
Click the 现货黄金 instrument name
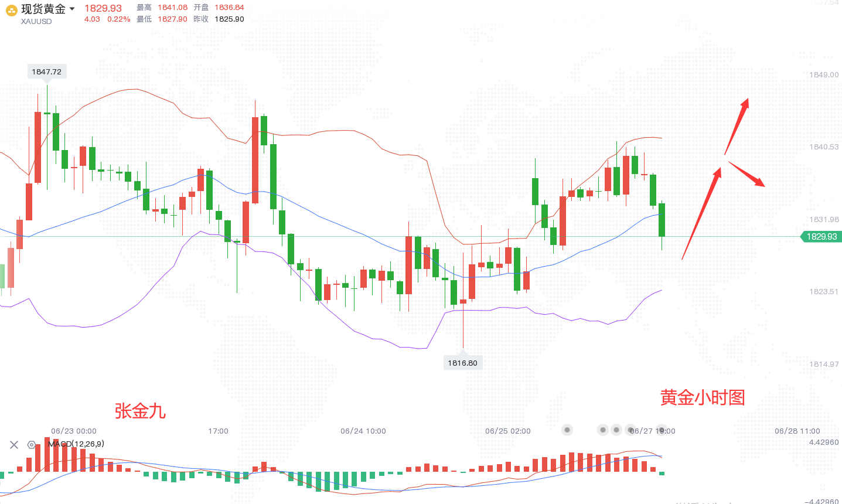(43, 9)
